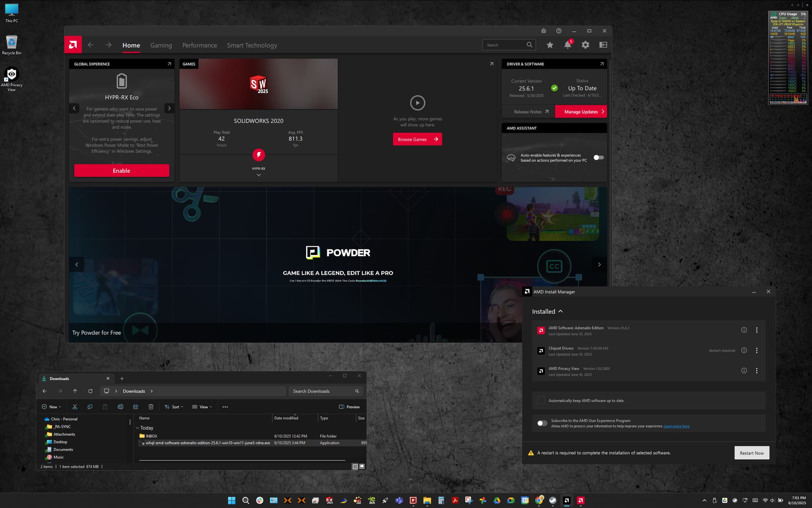
Task: Open the Home tab in AMD Software
Action: [131, 45]
